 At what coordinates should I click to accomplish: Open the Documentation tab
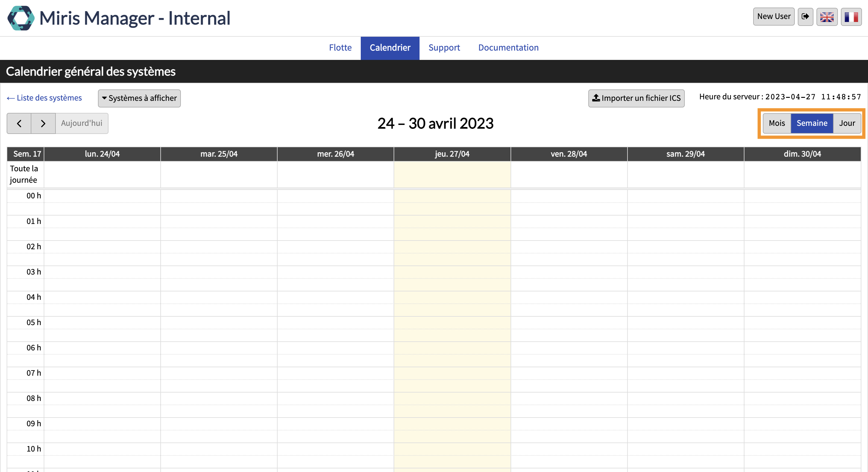coord(508,48)
